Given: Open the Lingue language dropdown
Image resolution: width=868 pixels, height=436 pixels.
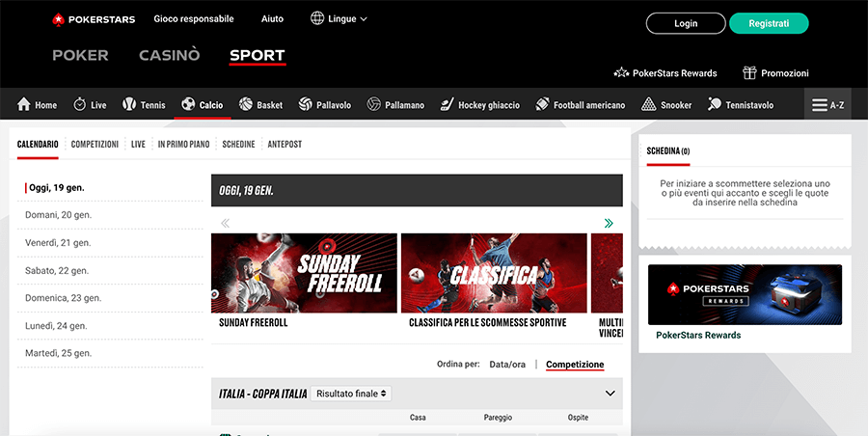Looking at the screenshot, I should click(x=339, y=19).
